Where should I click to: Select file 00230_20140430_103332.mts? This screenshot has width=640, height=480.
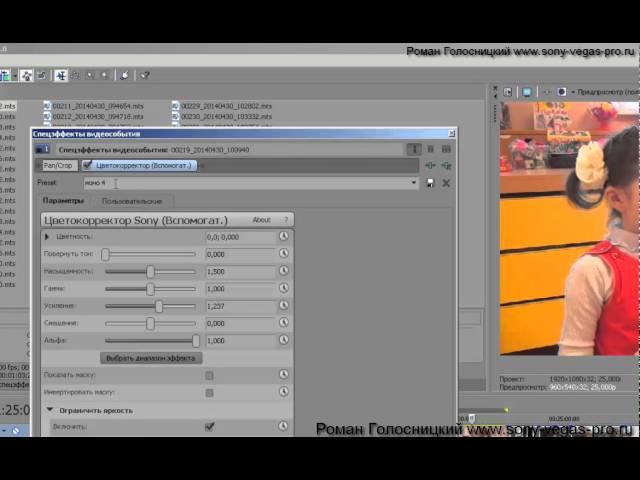(222, 116)
